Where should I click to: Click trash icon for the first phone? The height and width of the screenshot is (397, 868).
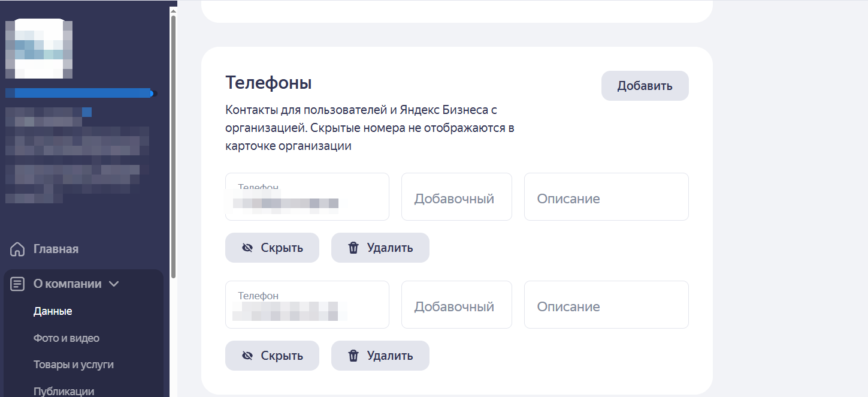[x=353, y=248]
